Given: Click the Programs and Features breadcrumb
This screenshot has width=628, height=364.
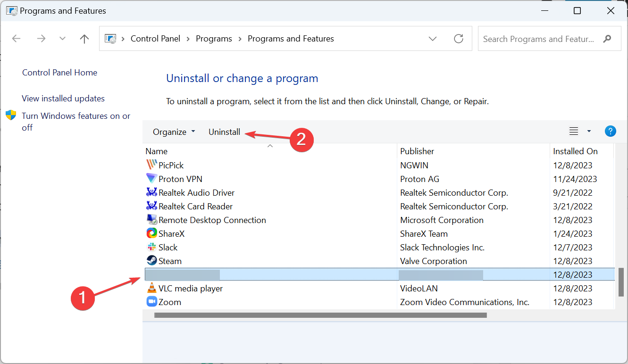Looking at the screenshot, I should tap(291, 39).
